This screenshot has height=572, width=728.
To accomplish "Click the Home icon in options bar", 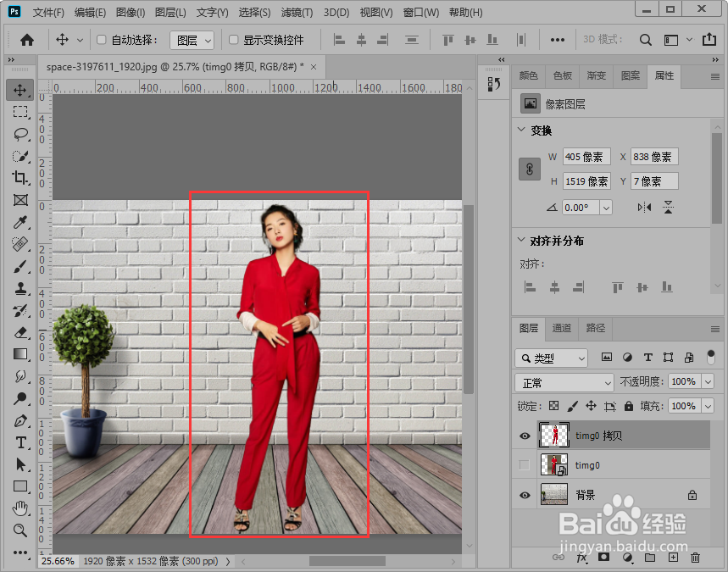I will (27, 40).
